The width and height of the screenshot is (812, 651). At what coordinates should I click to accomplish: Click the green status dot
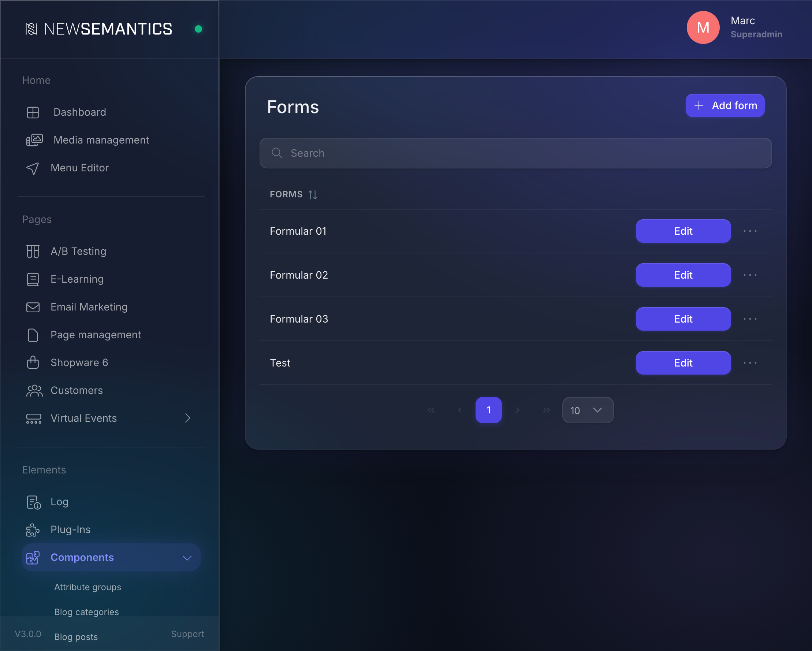pos(198,29)
